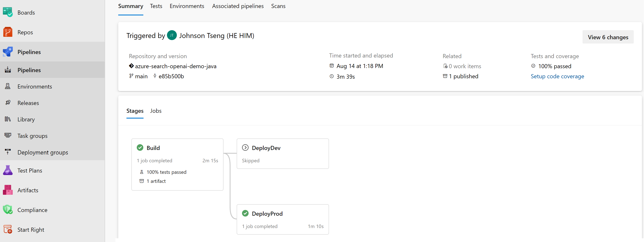Click the JT user avatar
Image resolution: width=644 pixels, height=242 pixels.
pyautogui.click(x=172, y=36)
